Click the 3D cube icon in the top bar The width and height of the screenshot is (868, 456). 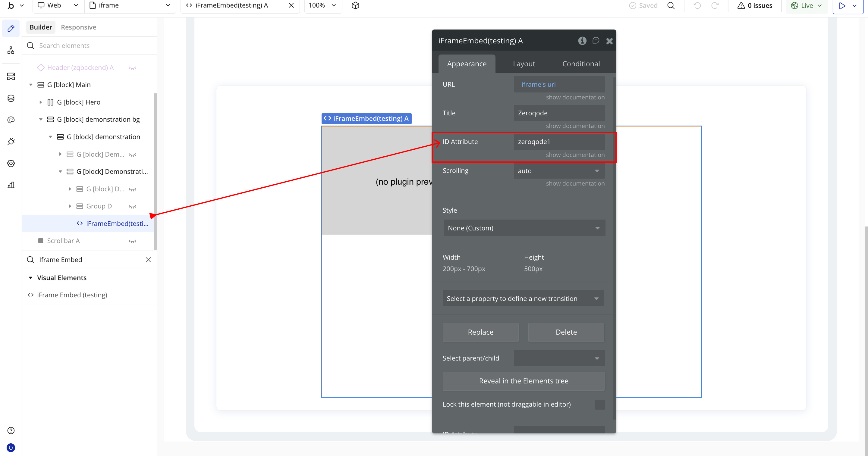[355, 5]
